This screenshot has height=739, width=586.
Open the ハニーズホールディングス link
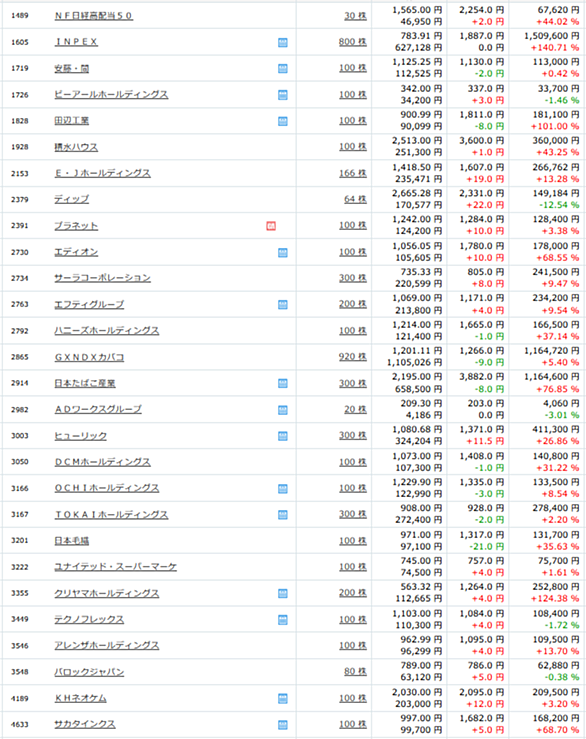pos(107,331)
